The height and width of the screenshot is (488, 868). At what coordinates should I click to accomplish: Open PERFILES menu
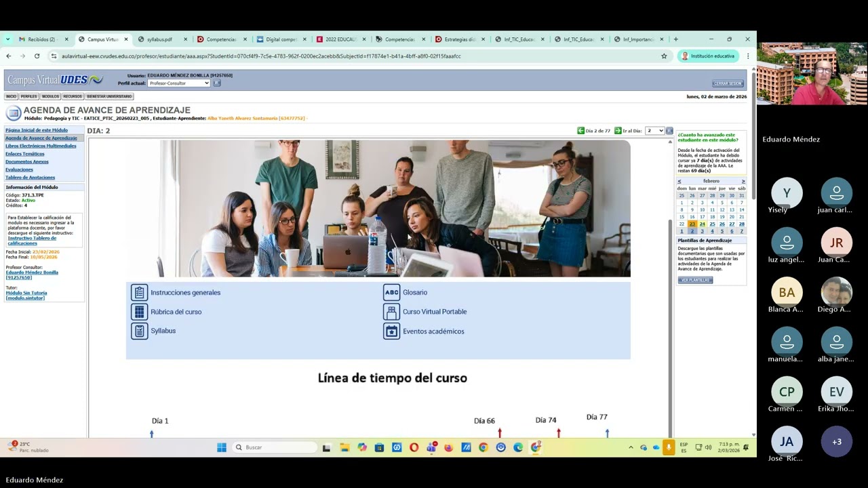click(28, 96)
